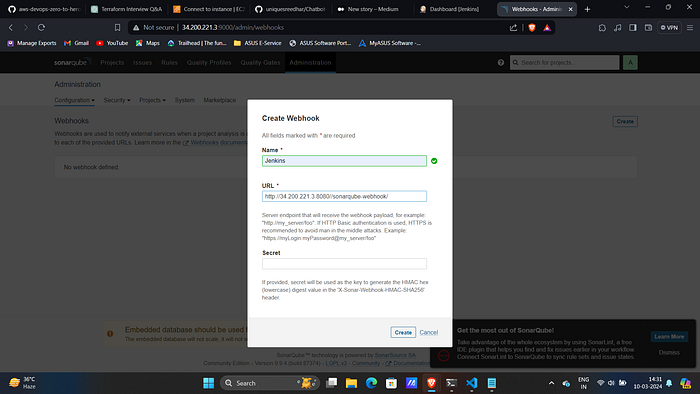Image resolution: width=700 pixels, height=394 pixels.
Task: Switch to Terraform Interview Q&A tab
Action: tap(127, 9)
